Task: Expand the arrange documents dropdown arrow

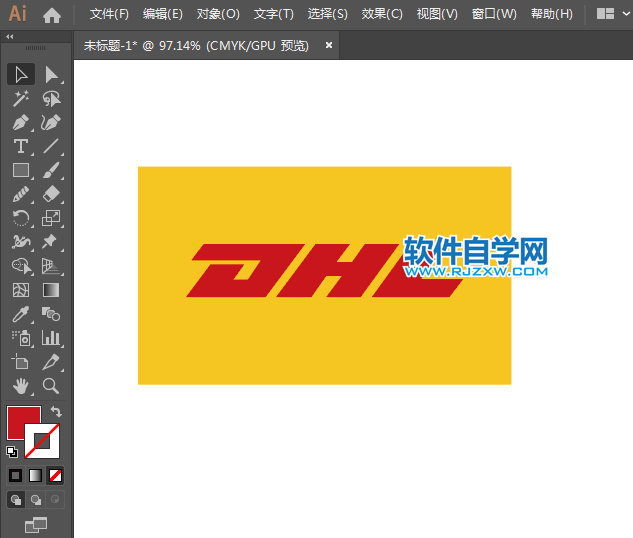Action: click(627, 14)
